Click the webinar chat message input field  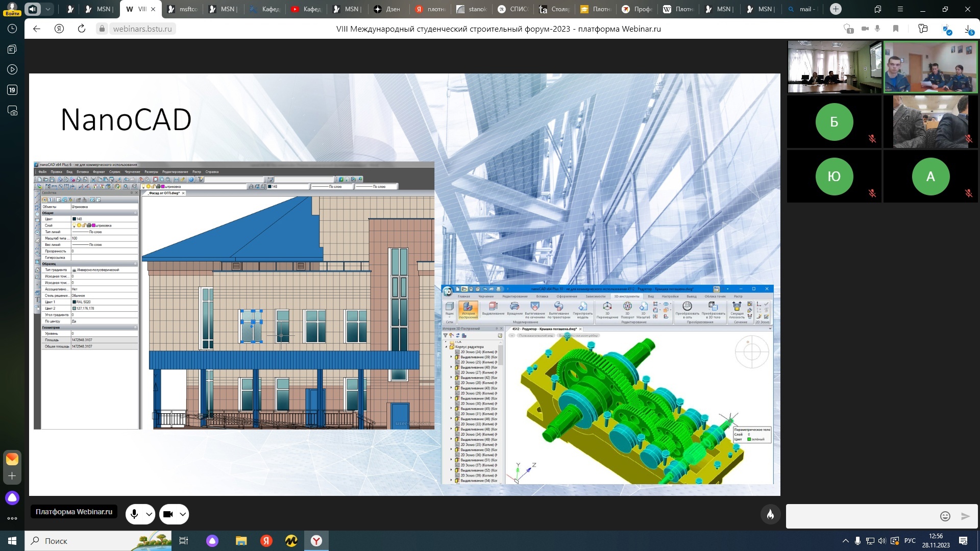(x=863, y=516)
